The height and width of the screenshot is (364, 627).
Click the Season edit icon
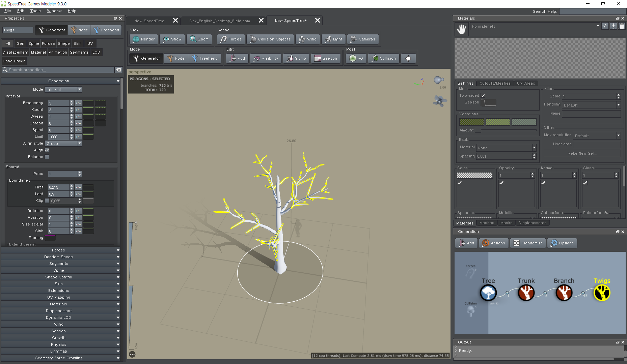pos(325,58)
